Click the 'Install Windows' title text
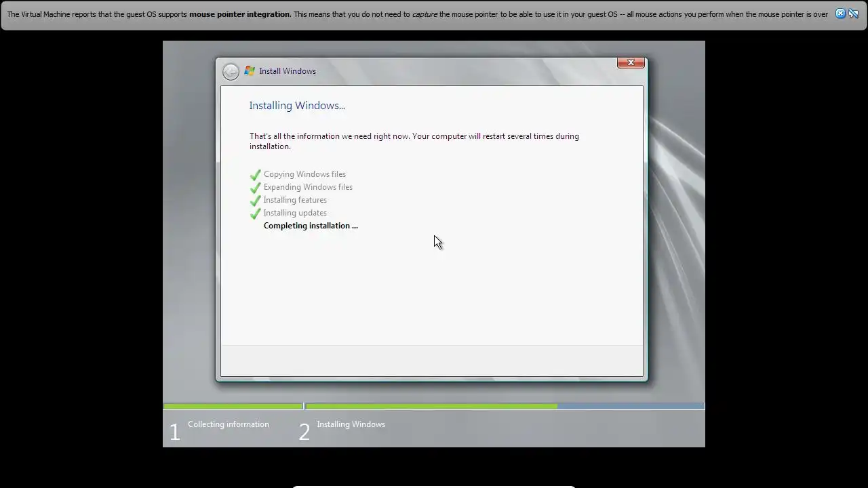868x488 pixels. coord(288,71)
